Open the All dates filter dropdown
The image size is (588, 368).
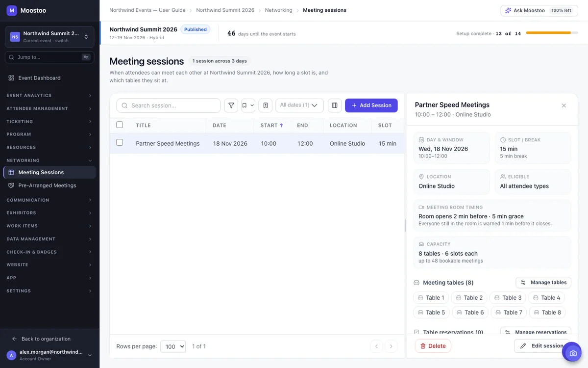tap(299, 105)
